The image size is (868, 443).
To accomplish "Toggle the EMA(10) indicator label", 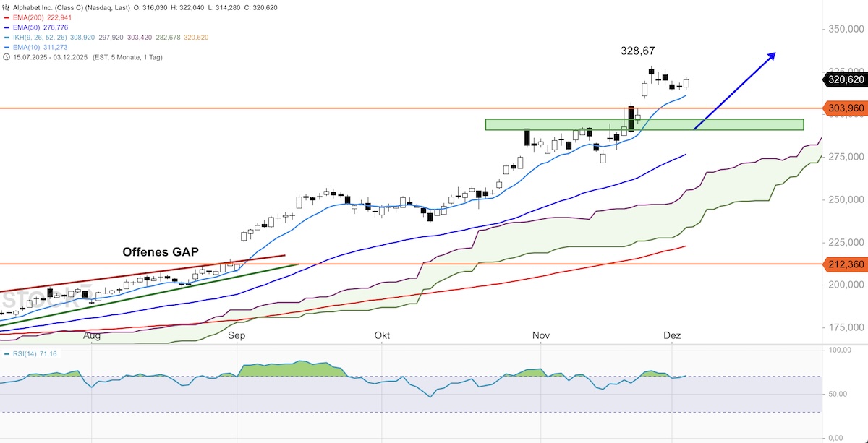I will click(25, 47).
